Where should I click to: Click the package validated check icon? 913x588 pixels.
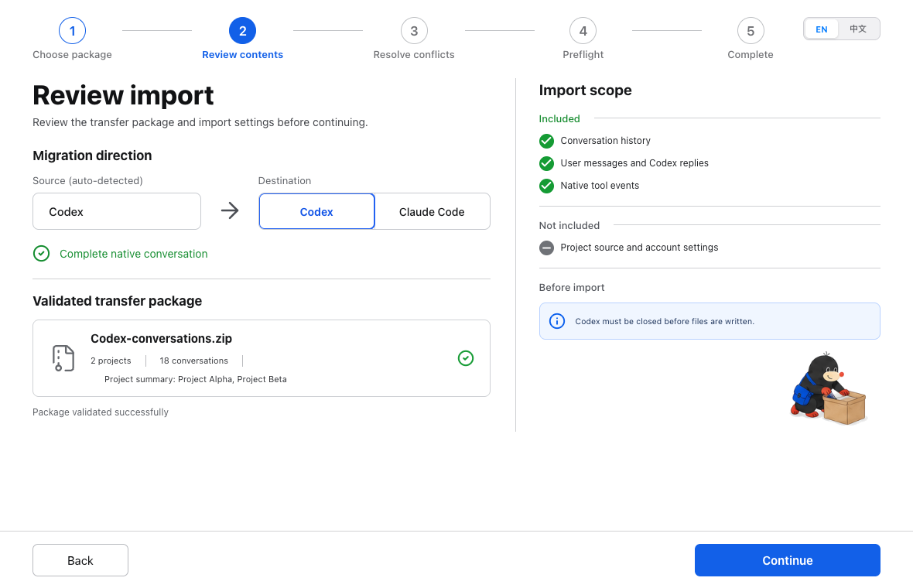point(466,358)
